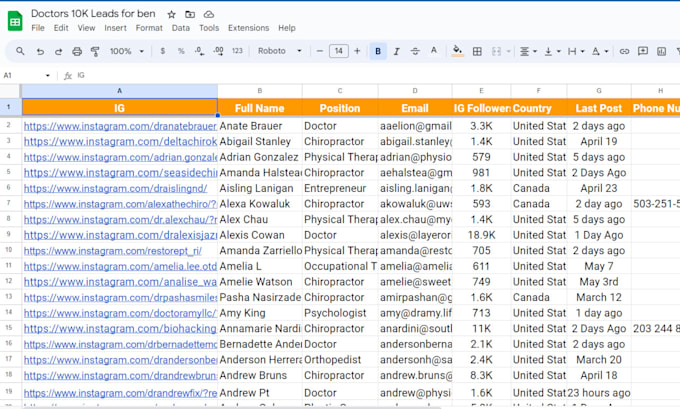Toggle strikethrough formatting

pyautogui.click(x=415, y=51)
